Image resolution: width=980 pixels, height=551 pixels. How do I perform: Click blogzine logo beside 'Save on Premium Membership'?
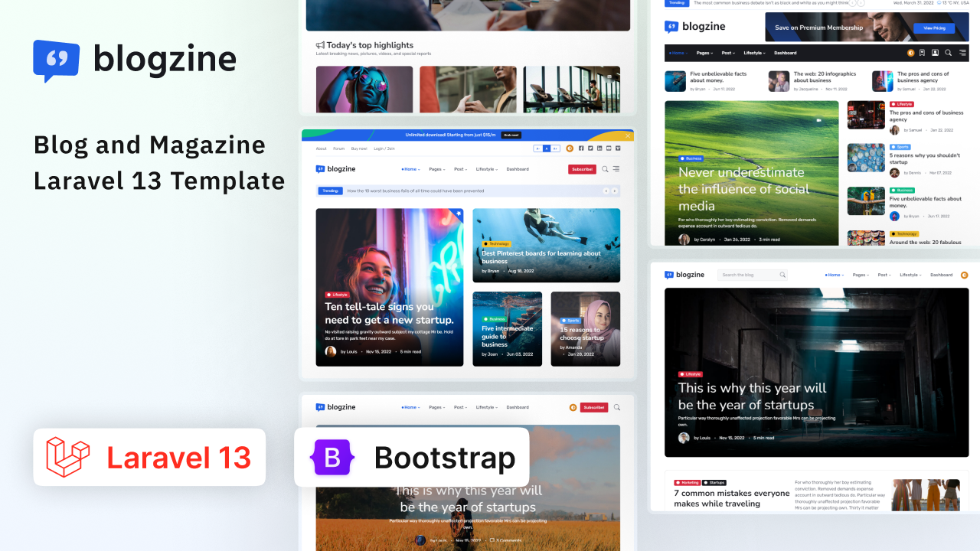point(694,27)
